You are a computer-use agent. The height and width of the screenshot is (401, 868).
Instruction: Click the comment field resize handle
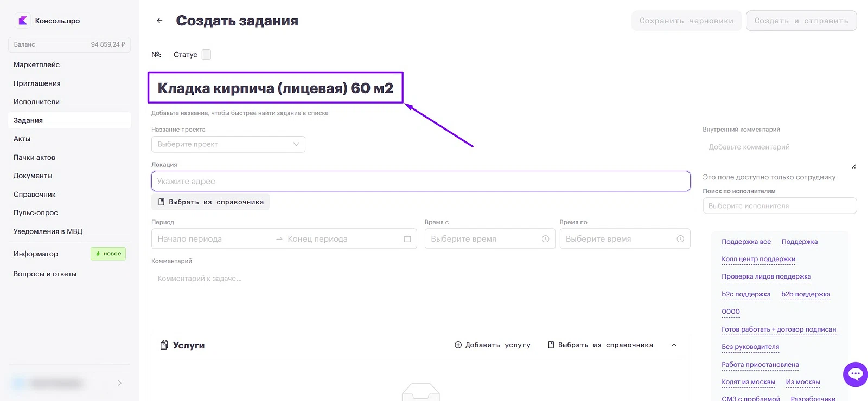854,166
